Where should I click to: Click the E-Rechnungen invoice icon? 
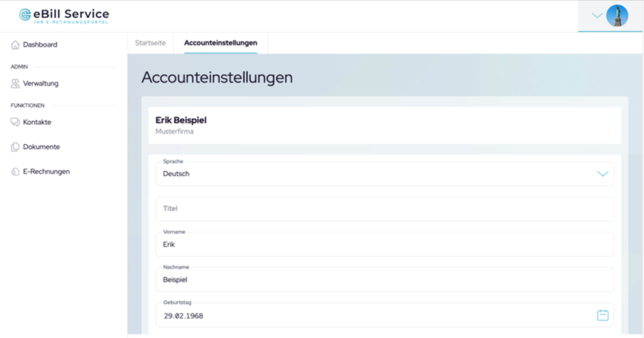(x=15, y=172)
